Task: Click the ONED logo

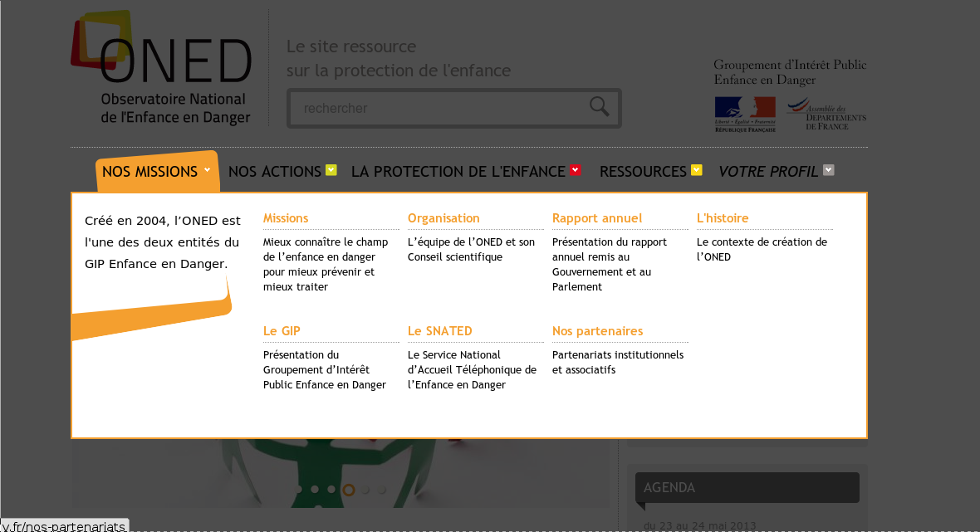Action: 161,67
